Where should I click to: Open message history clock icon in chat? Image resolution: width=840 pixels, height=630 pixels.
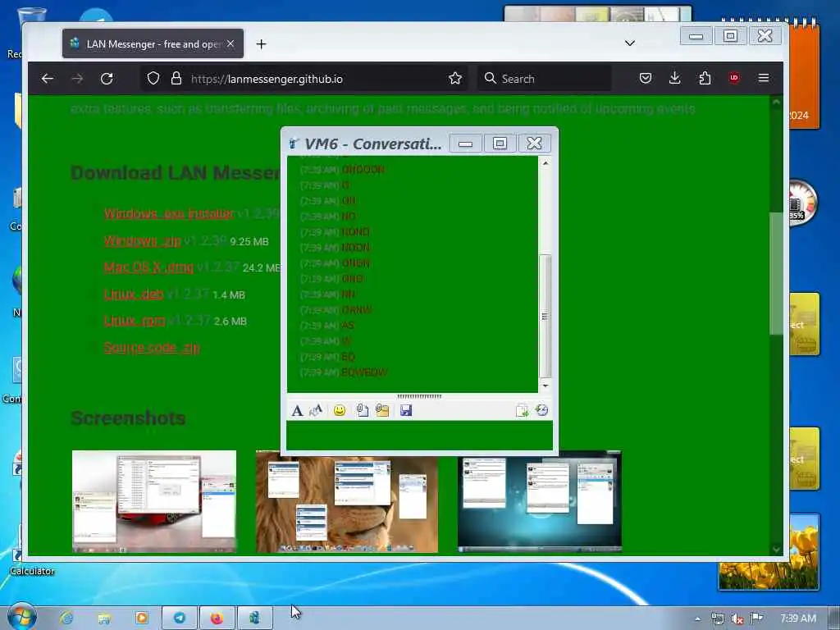tap(541, 410)
